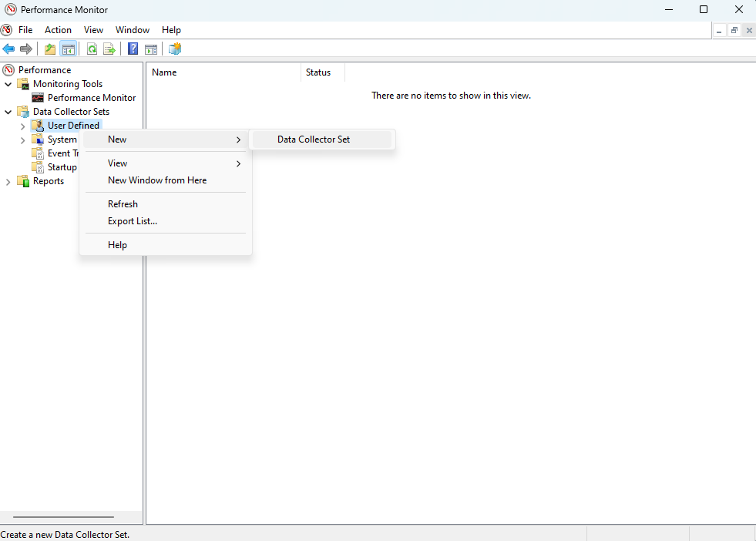The width and height of the screenshot is (756, 541).
Task: Click the Refresh toolbar icon
Action: (92, 49)
